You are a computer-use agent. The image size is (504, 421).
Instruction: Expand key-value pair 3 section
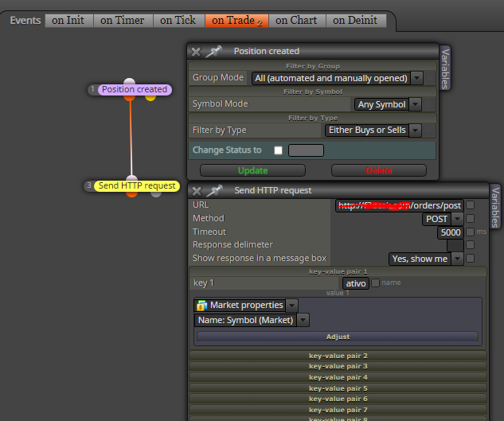[338, 366]
